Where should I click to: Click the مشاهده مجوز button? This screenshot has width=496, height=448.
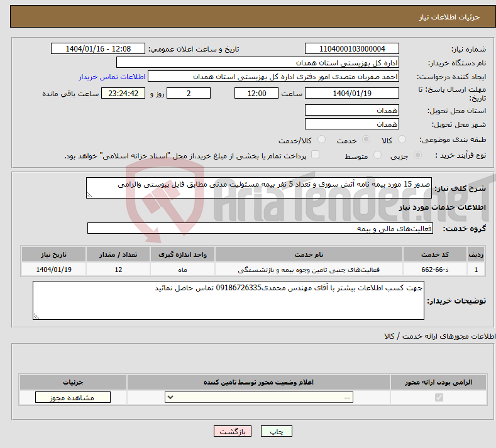[73, 397]
